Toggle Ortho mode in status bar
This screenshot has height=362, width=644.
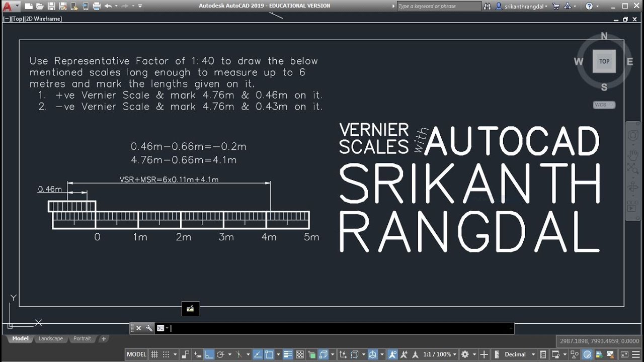click(209, 354)
